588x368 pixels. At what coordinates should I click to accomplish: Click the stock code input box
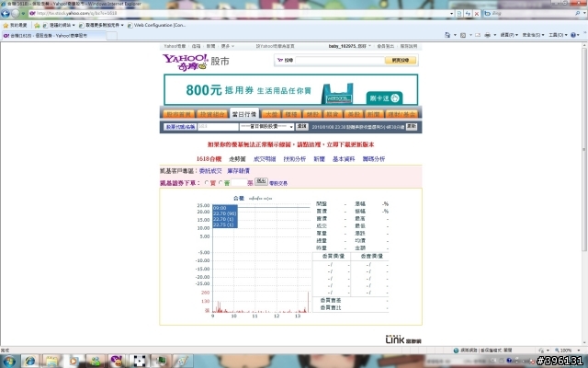tap(218, 127)
